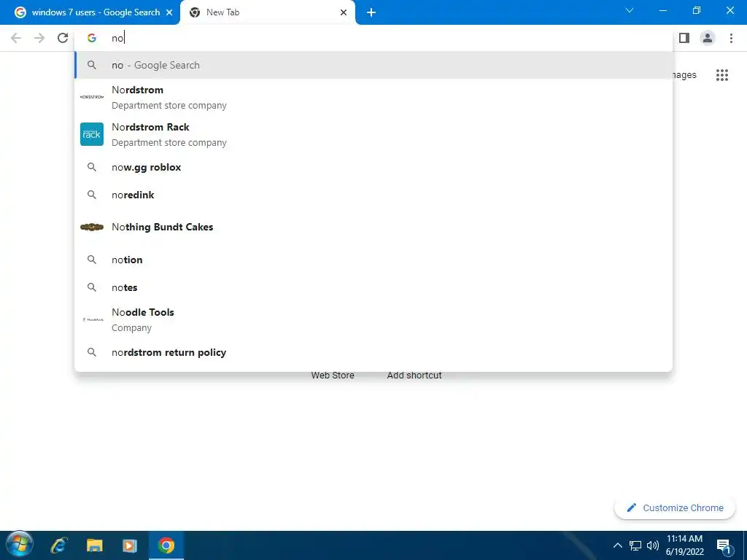The height and width of the screenshot is (560, 747).
Task: Reload the page with the refresh icon
Action: (63, 38)
